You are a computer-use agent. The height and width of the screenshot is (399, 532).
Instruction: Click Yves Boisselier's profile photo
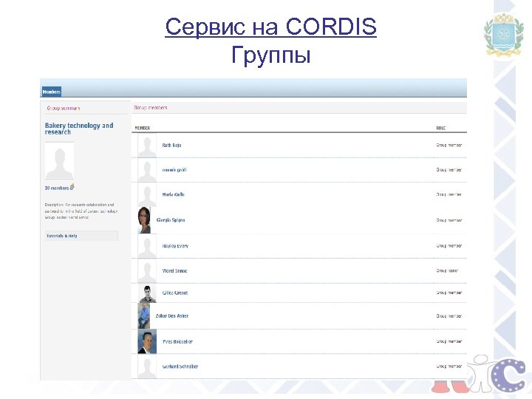click(147, 341)
